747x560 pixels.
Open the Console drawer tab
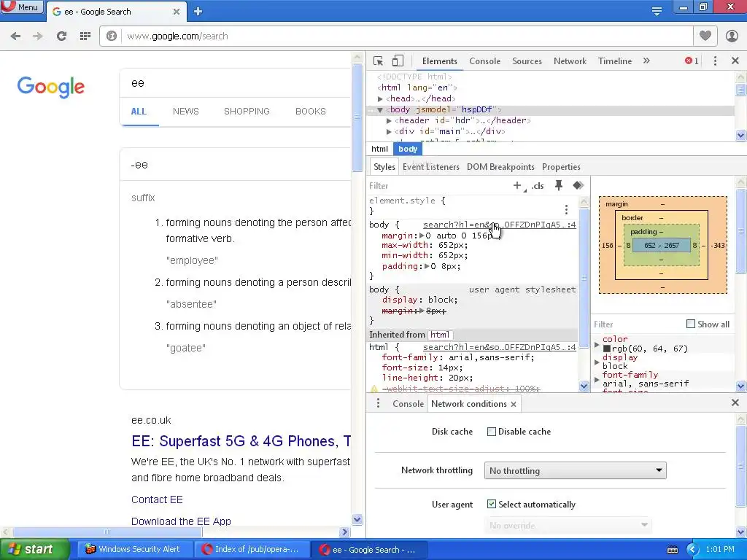point(408,404)
